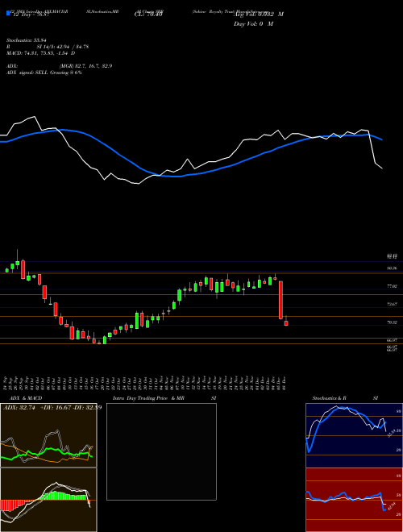
Task: Click the '(MGR) 32.7, 16.7, 32.9' values
Action: 85,66
